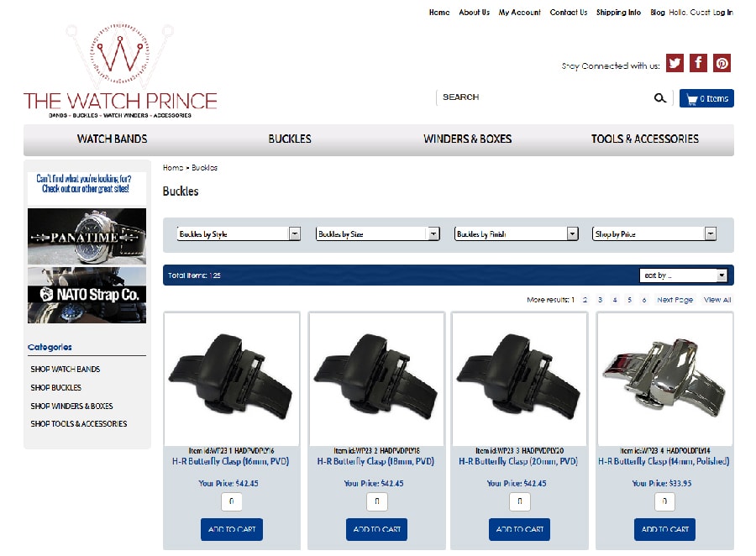Open the Shop by Price dropdown
Viewport: 756px width, 556px height.
[x=654, y=233]
